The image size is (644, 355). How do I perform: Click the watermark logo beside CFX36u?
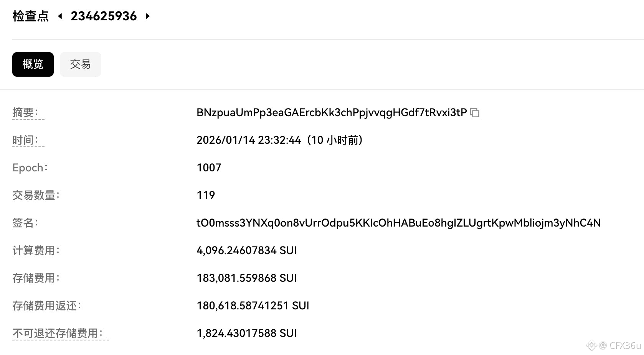[x=591, y=345]
